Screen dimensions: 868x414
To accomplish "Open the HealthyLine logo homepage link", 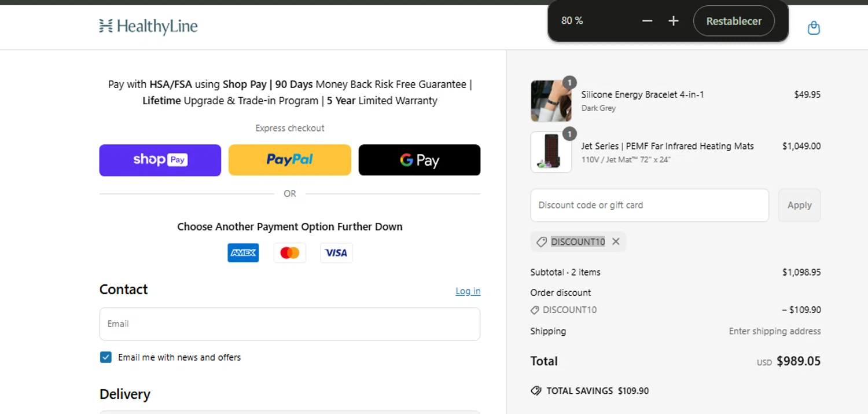I will click(148, 26).
